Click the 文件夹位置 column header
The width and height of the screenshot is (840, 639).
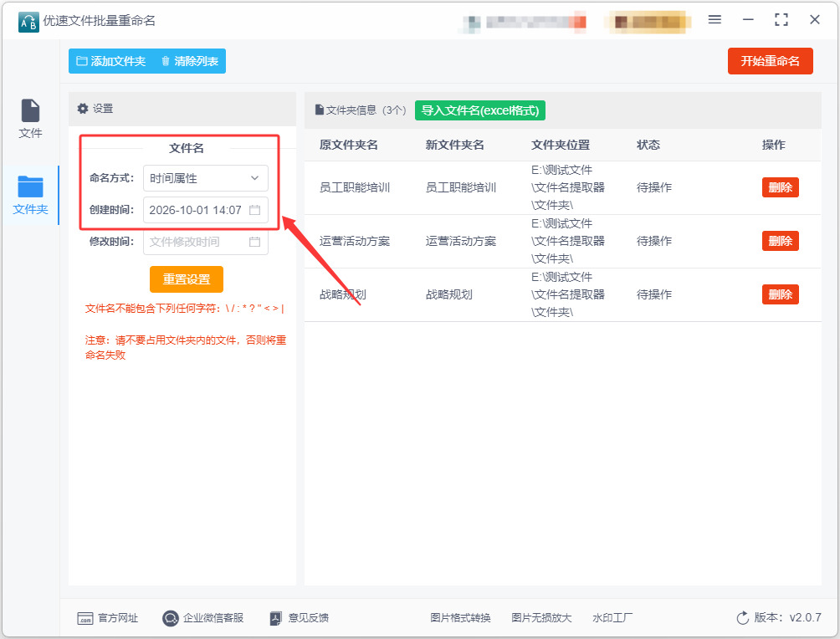click(561, 145)
